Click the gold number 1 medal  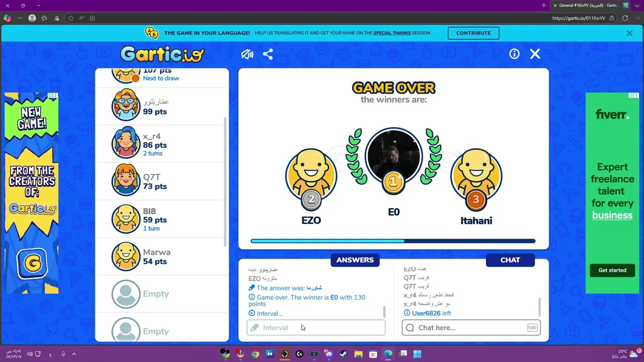(393, 182)
